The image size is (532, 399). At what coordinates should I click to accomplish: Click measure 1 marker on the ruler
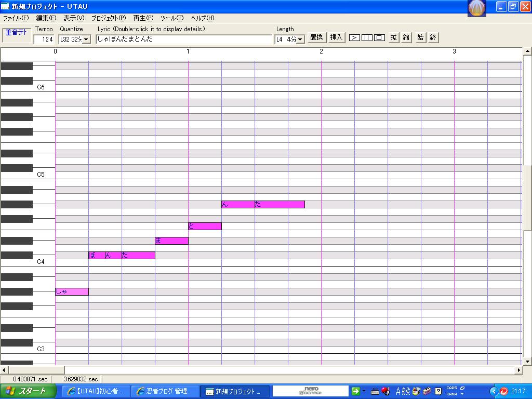click(x=188, y=51)
